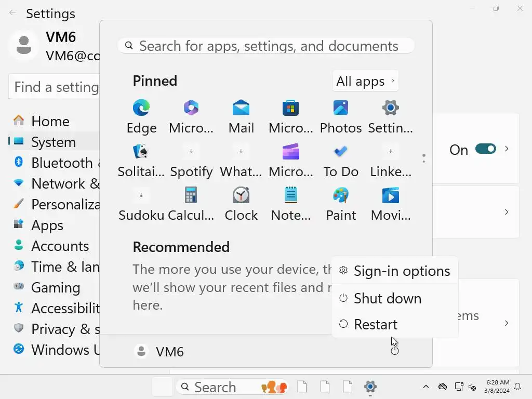Open the Paint app
The image size is (532, 399).
pos(341,204)
